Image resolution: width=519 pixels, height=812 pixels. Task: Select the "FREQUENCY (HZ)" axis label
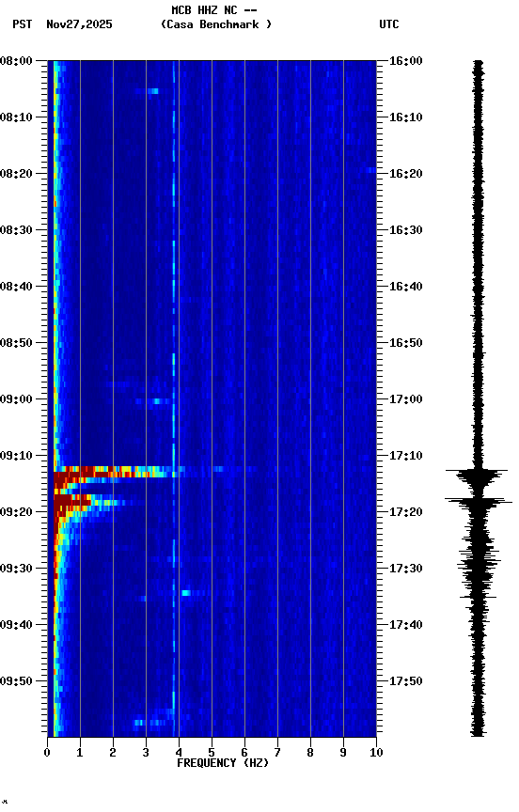(x=223, y=763)
